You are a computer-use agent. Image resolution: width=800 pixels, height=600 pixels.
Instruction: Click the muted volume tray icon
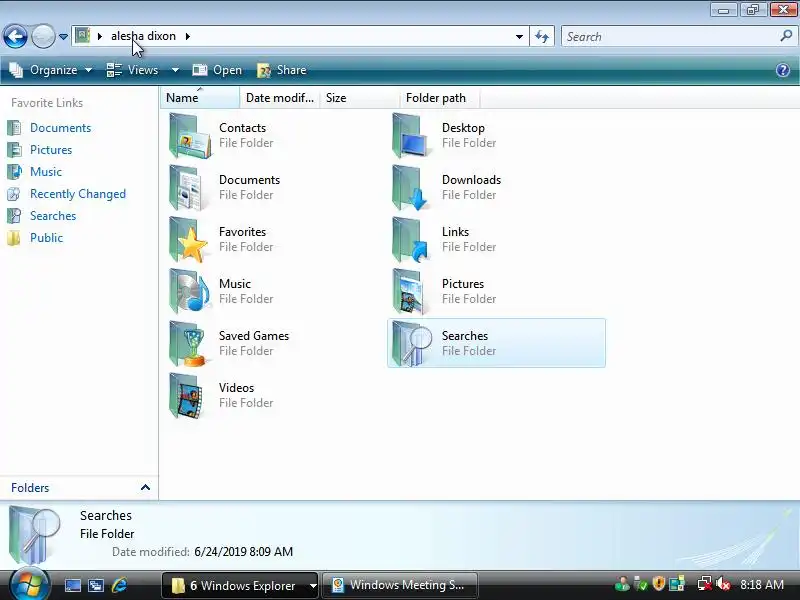coord(723,583)
